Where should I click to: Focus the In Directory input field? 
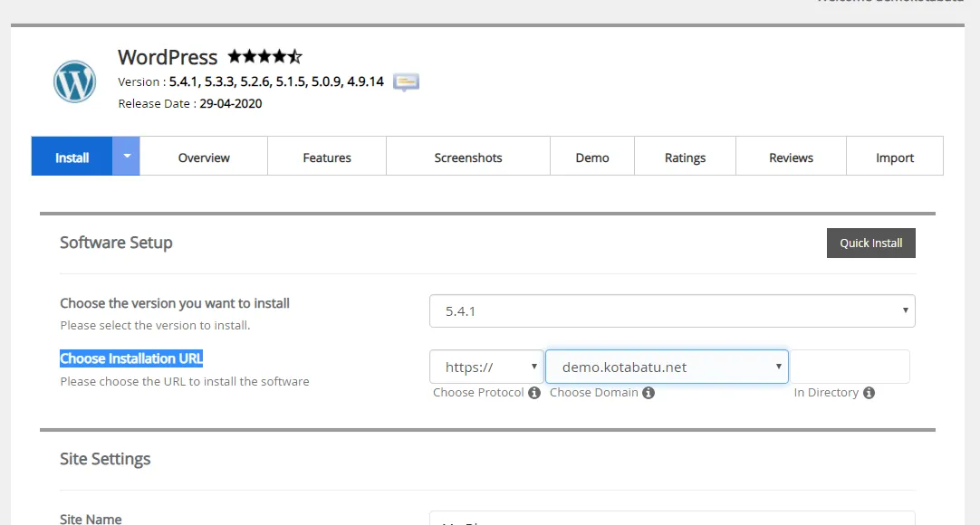pos(850,367)
